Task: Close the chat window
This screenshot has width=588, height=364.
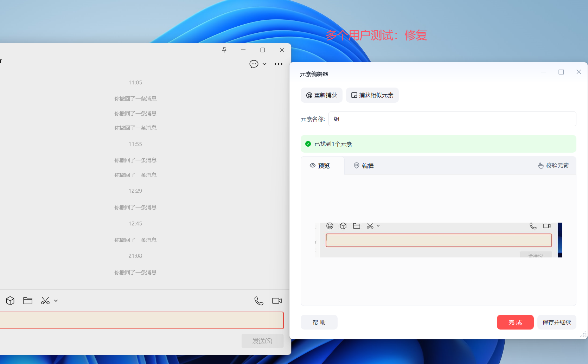Action: (x=282, y=50)
